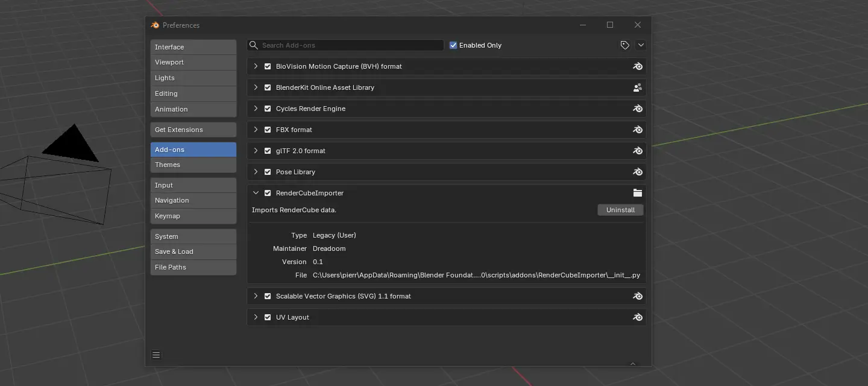The width and height of the screenshot is (868, 386).
Task: Open the hamburger preferences menu icon
Action: click(x=156, y=355)
